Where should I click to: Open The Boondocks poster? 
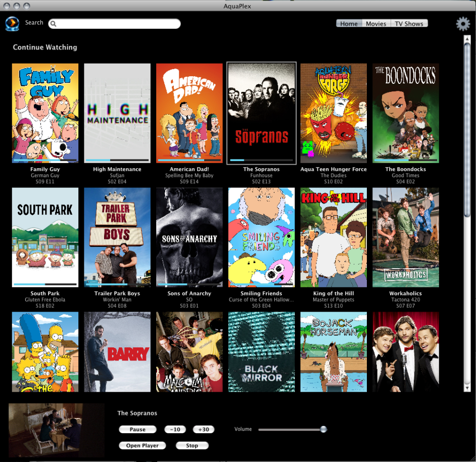tap(406, 113)
